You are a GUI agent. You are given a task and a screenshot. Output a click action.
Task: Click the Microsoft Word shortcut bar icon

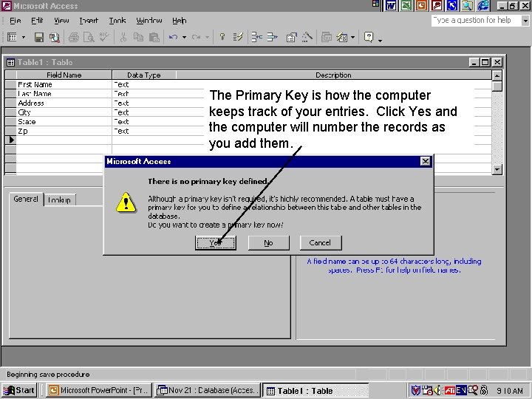click(391, 5)
